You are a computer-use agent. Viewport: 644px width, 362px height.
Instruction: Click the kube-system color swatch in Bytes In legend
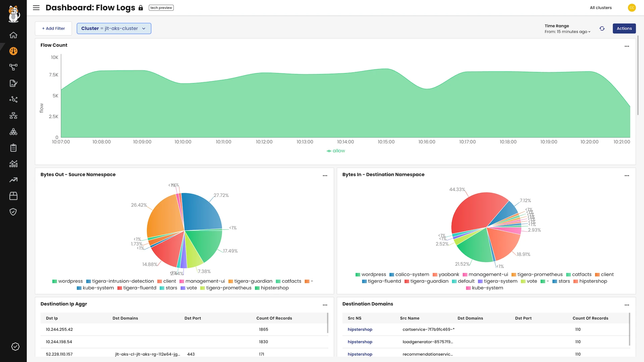tap(468, 288)
